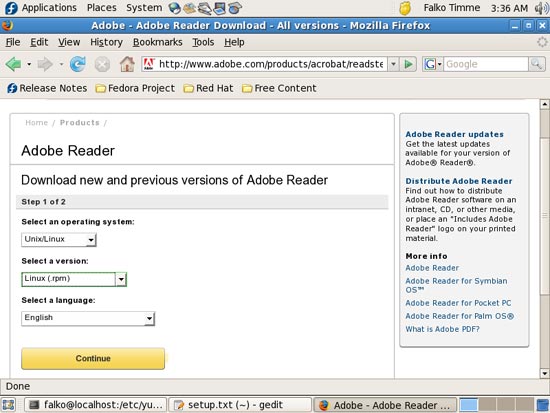The width and height of the screenshot is (550, 413).
Task: Expand the URL bar history dropdown
Action: [x=394, y=64]
